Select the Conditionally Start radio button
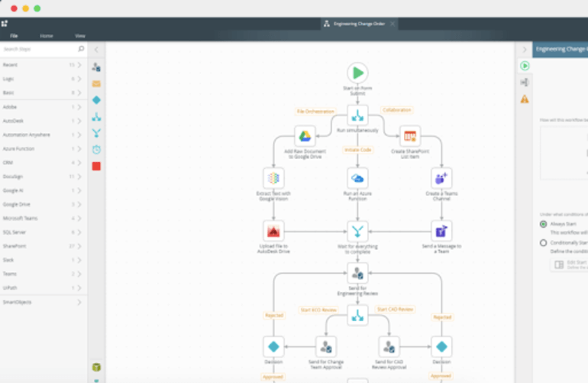The width and height of the screenshot is (588, 383). (543, 243)
